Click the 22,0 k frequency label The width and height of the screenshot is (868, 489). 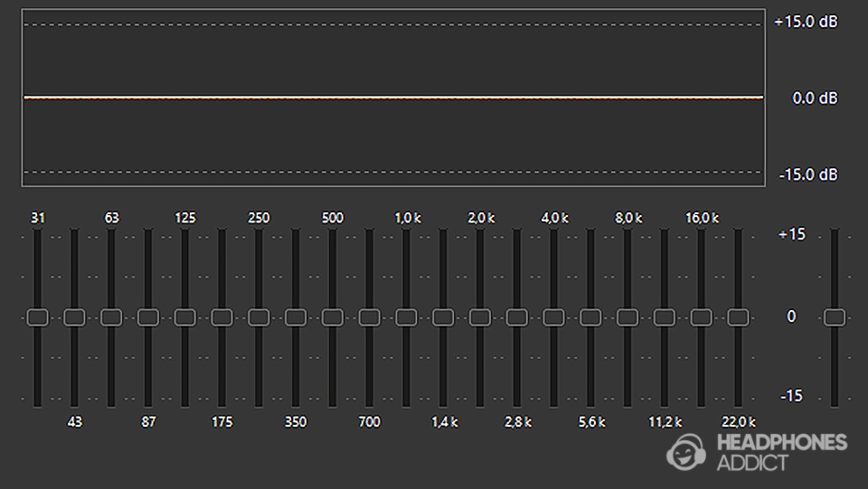(739, 423)
